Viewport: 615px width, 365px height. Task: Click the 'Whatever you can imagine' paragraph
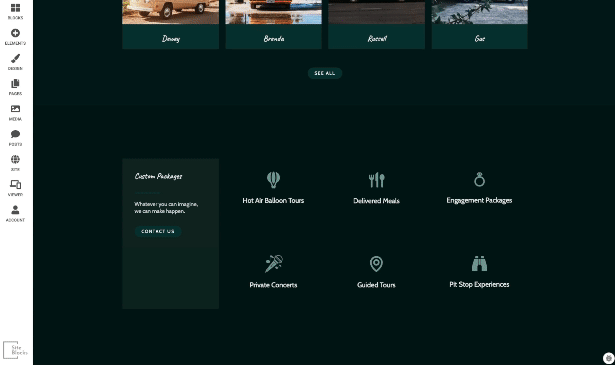(166, 207)
